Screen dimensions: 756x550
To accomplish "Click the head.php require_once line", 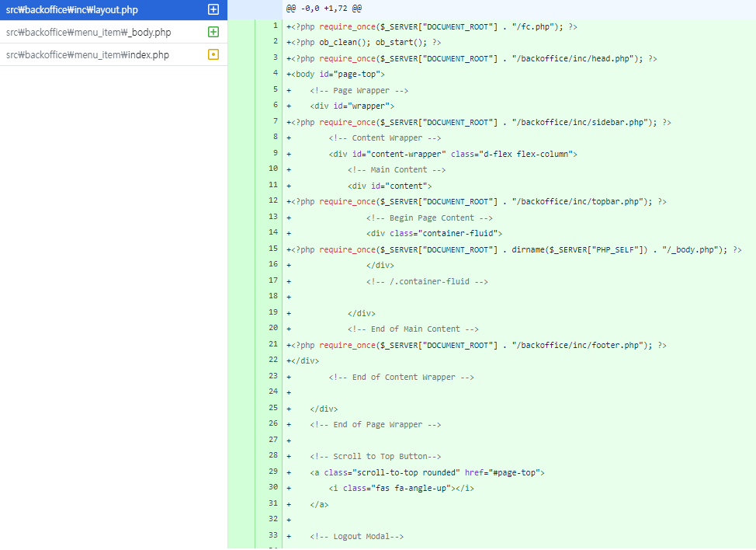I will click(472, 59).
